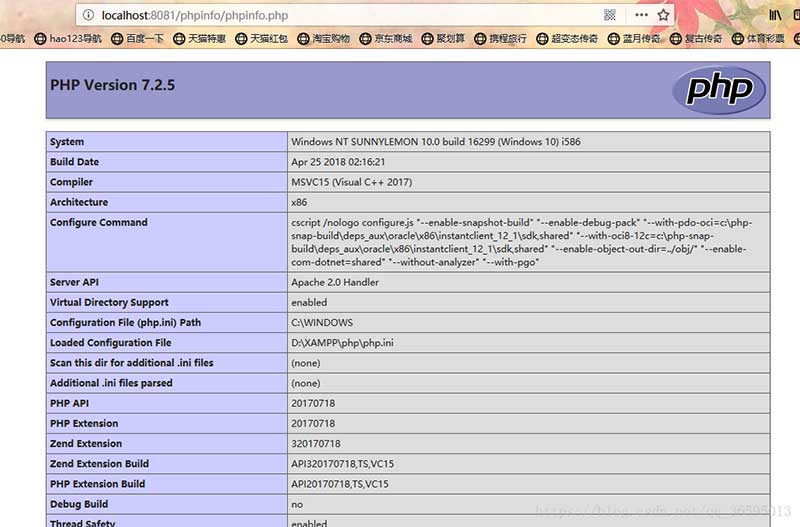Open the 聚划算 bookmark
Screen dimensions: 800x527
click(443, 38)
